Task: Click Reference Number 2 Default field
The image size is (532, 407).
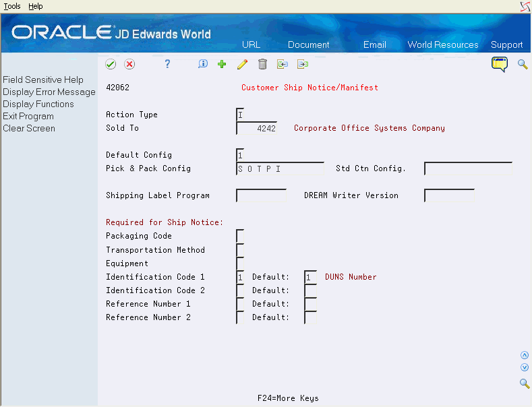Action: 310,318
